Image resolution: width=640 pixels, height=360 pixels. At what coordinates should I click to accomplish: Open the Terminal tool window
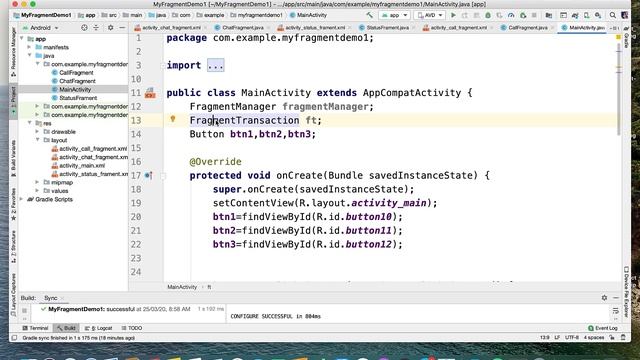36,328
